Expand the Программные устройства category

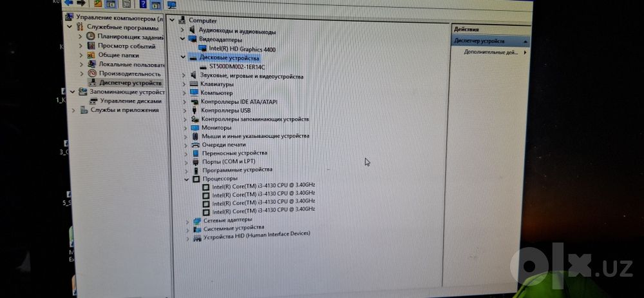pyautogui.click(x=187, y=170)
